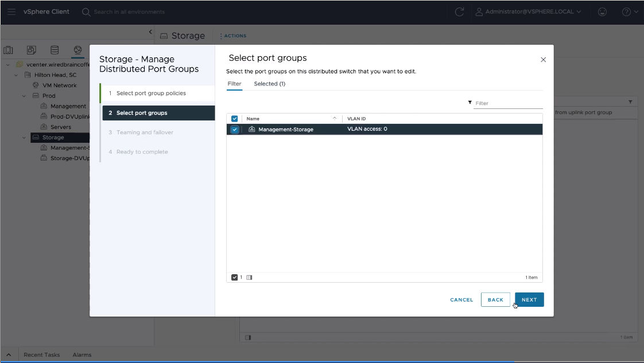Uncheck the Management-Storage row checkbox
The height and width of the screenshot is (363, 644).
(x=235, y=130)
